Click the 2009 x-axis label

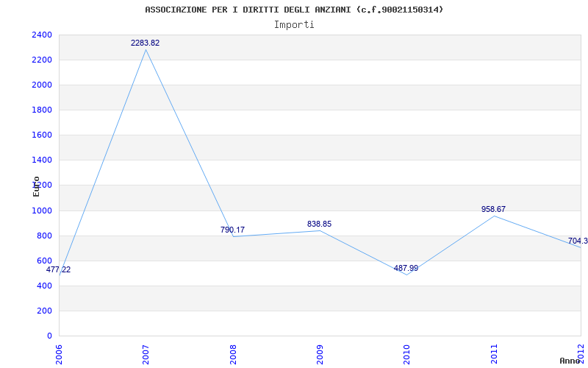320,355
